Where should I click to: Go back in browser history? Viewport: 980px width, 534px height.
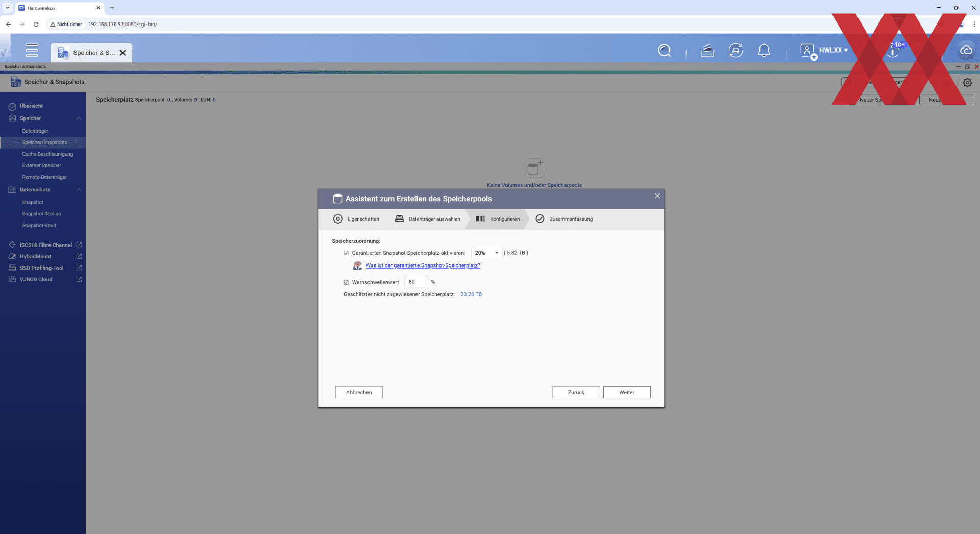click(8, 24)
